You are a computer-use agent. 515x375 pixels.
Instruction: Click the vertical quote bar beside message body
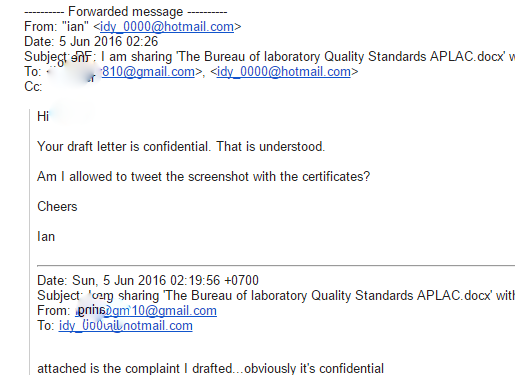point(30,242)
